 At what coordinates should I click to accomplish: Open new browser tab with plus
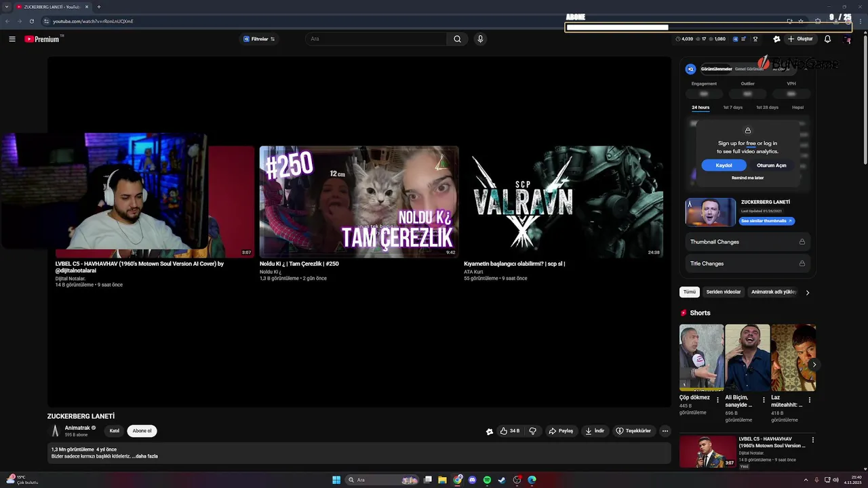click(x=99, y=7)
